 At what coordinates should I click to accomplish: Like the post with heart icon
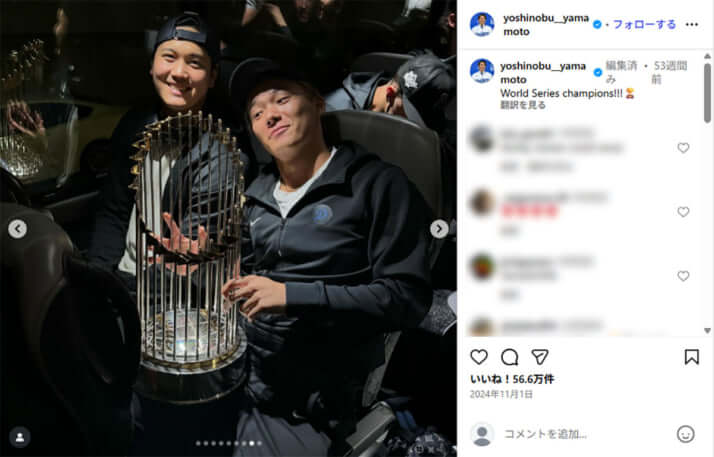pyautogui.click(x=479, y=357)
